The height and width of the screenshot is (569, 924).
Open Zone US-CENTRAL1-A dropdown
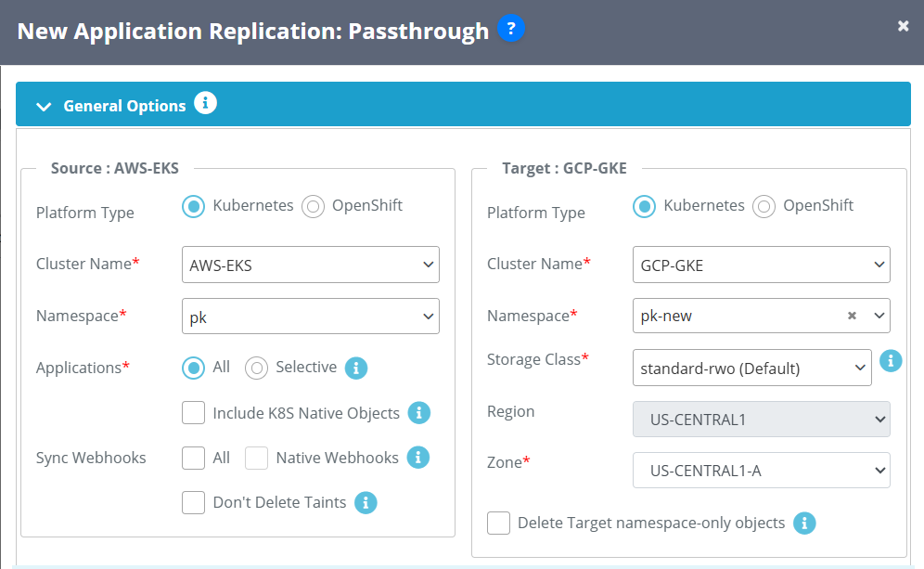(762, 470)
